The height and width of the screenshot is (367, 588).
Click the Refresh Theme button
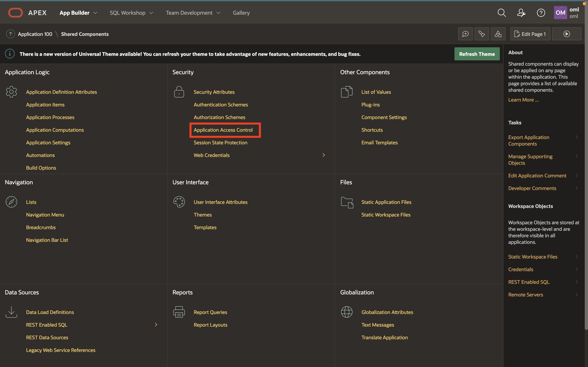pos(477,54)
